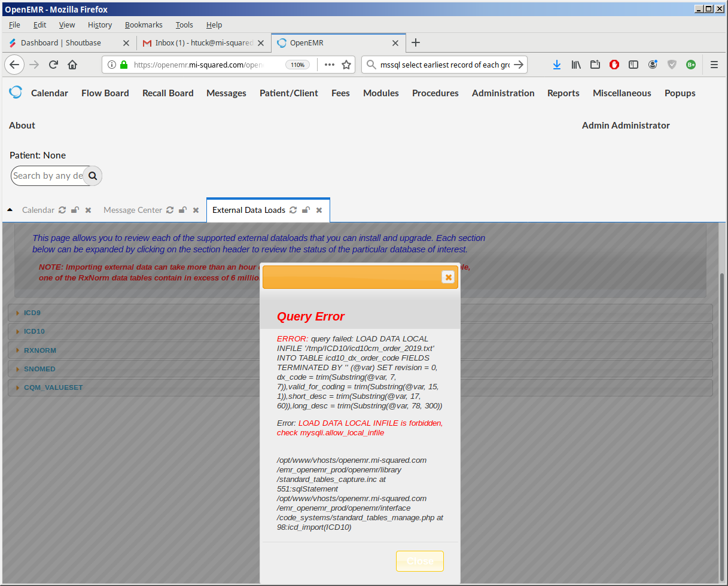Dismiss the dialog using the orange X button
This screenshot has width=728, height=586.
pos(448,277)
